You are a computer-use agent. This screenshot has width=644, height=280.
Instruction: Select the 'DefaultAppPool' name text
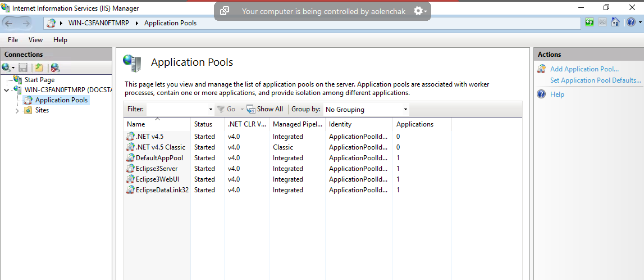point(159,157)
